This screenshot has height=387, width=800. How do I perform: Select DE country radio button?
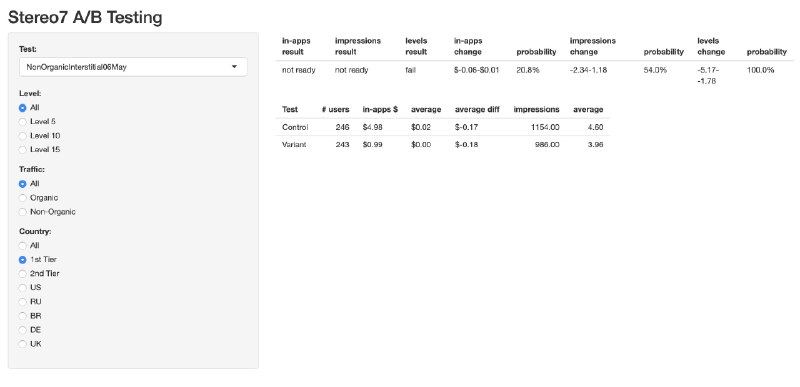[x=22, y=330]
